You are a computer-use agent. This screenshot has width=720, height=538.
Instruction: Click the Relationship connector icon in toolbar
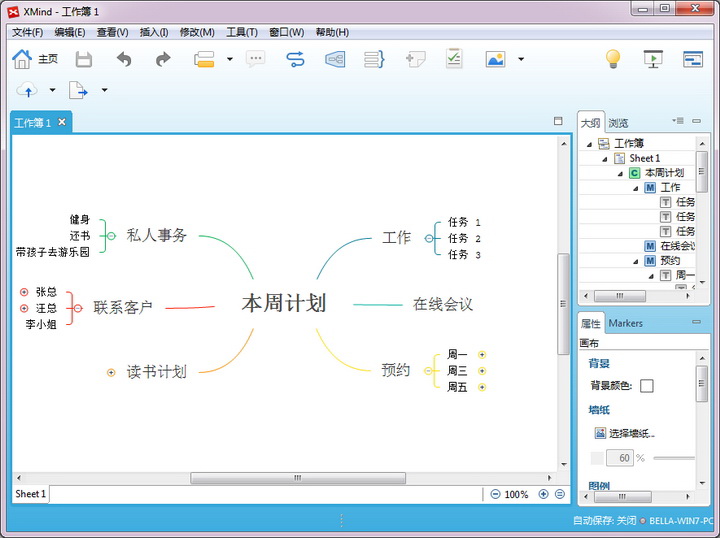click(x=295, y=59)
